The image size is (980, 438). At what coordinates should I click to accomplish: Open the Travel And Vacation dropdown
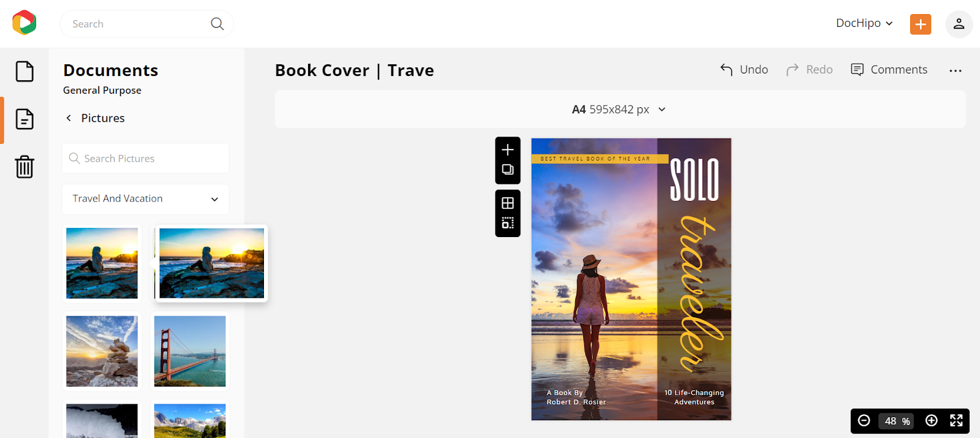point(146,199)
